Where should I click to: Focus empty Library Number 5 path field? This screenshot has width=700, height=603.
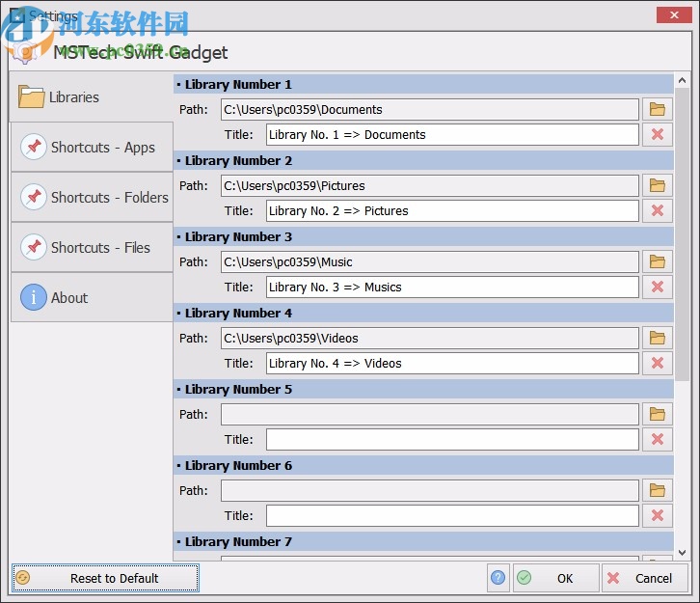coord(430,415)
